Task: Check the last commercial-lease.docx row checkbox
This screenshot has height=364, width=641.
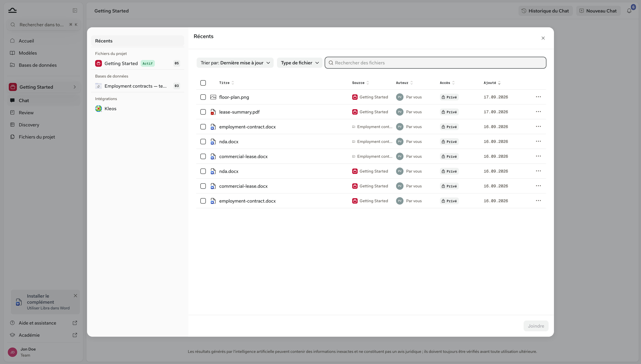Action: 203,186
